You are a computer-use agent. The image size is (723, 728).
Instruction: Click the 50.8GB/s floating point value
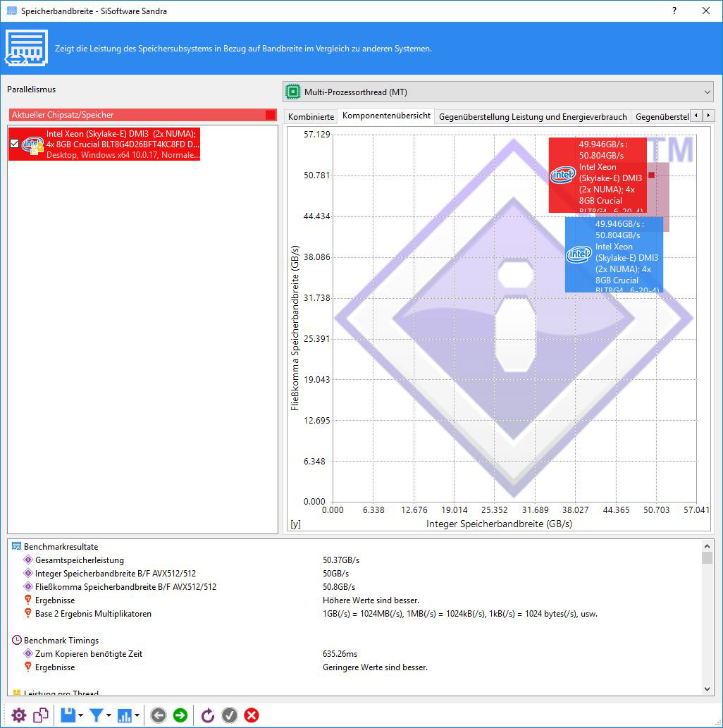click(339, 586)
